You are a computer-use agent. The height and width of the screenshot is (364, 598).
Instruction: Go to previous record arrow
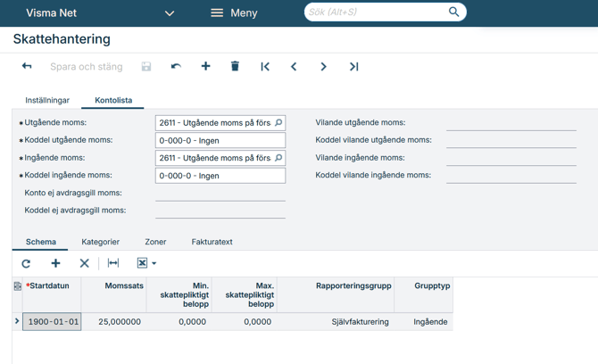point(294,67)
